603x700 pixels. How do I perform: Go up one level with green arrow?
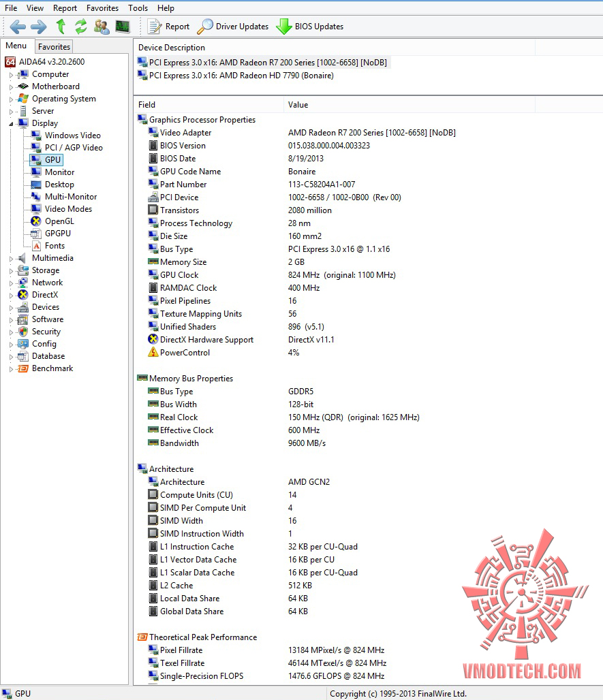pos(61,27)
